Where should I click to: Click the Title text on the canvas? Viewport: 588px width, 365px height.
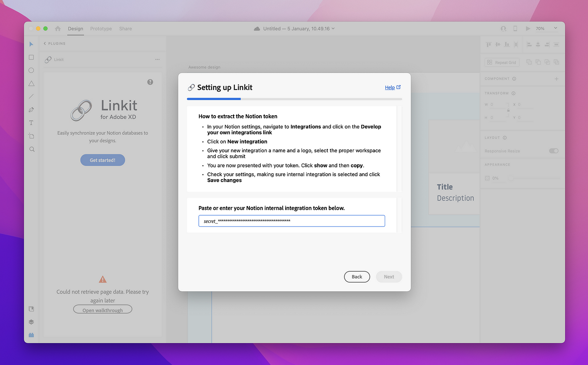445,187
